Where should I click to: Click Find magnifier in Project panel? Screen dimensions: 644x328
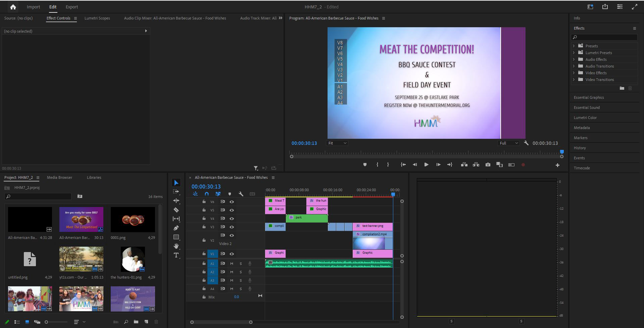pos(126,322)
